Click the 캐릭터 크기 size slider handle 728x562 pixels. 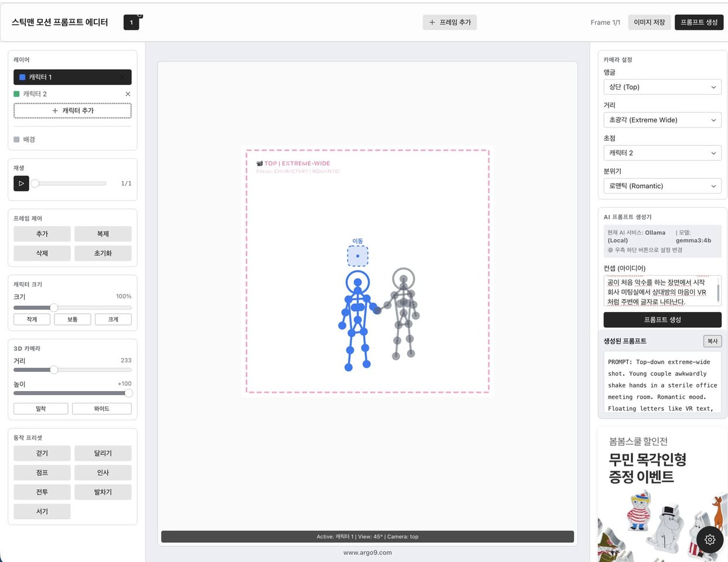pyautogui.click(x=54, y=307)
